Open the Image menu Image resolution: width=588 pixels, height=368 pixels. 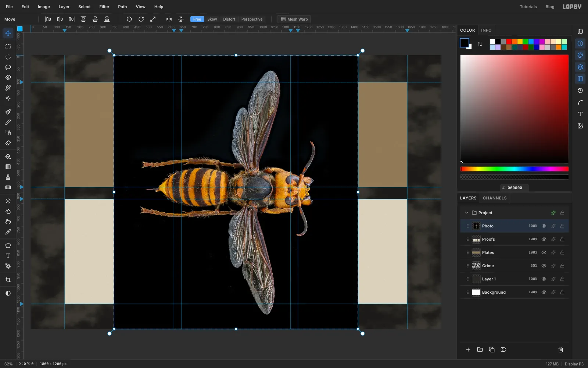[x=44, y=7]
